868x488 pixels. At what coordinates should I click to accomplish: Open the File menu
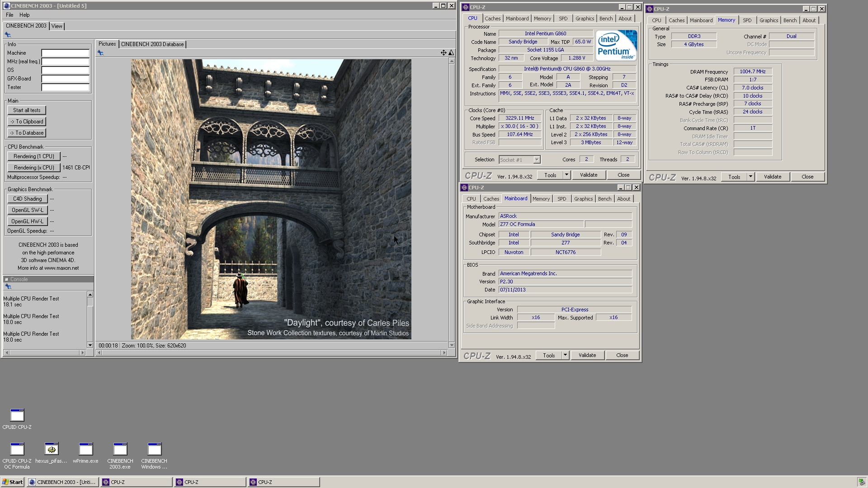(9, 15)
